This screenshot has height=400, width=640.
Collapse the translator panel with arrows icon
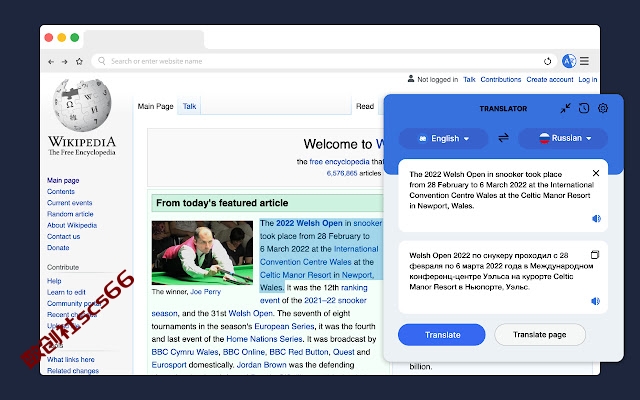pos(565,108)
